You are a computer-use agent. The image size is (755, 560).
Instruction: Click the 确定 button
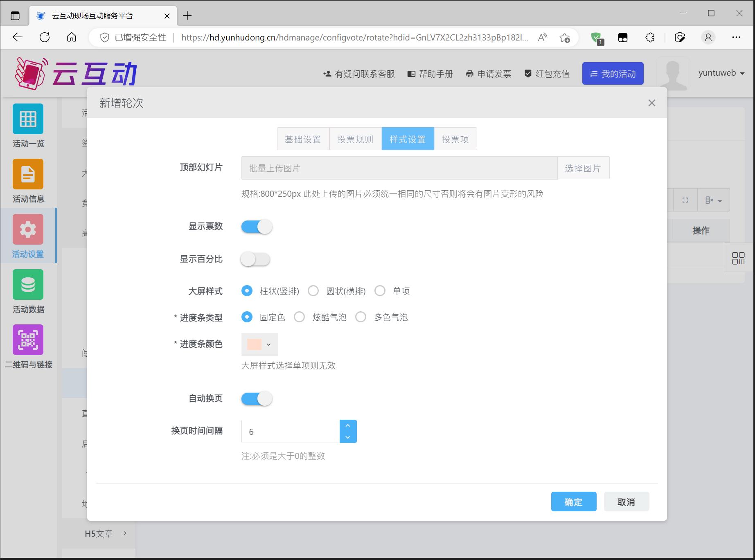[x=573, y=502]
